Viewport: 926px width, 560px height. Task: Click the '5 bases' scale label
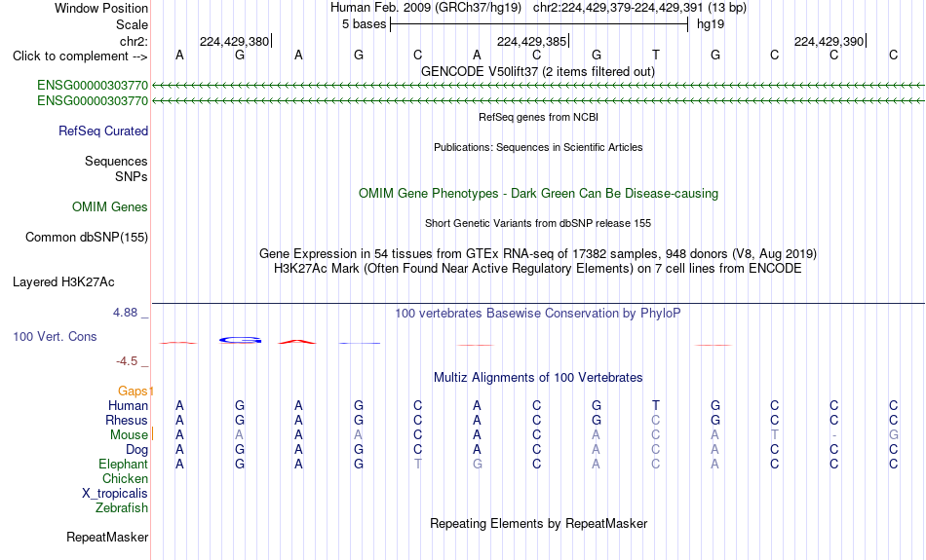click(x=364, y=24)
